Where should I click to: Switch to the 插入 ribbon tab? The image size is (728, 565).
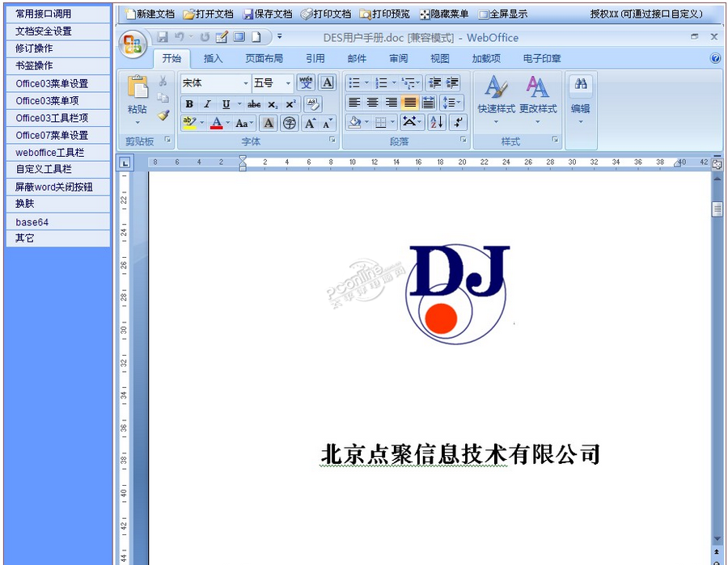(x=213, y=58)
